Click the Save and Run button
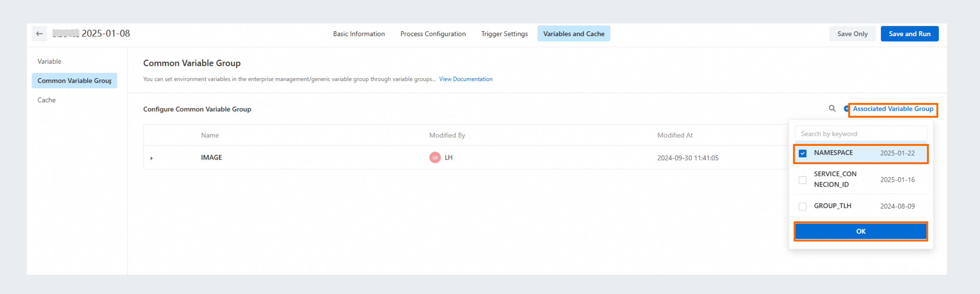 pos(909,34)
